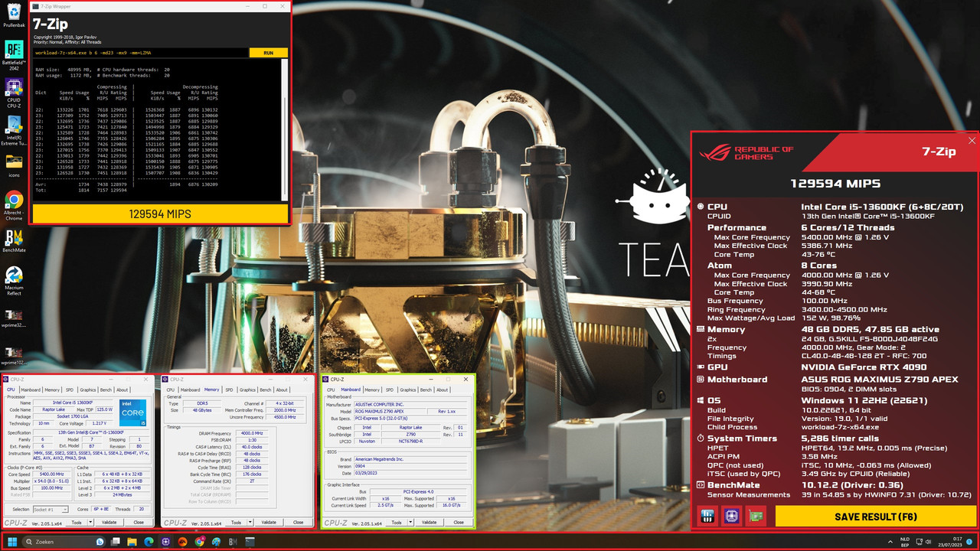Viewport: 980px width, 551px height.
Task: Open Chrome from taskbar
Action: pos(199,542)
